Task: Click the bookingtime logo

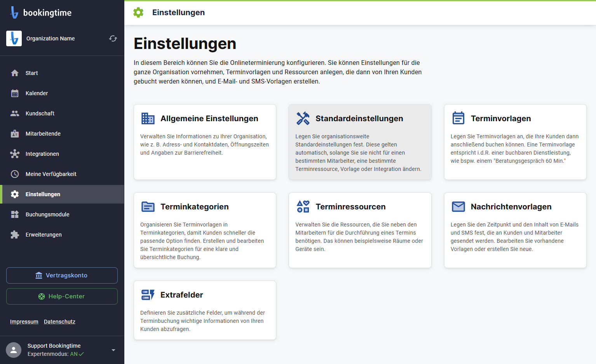Action: (41, 12)
